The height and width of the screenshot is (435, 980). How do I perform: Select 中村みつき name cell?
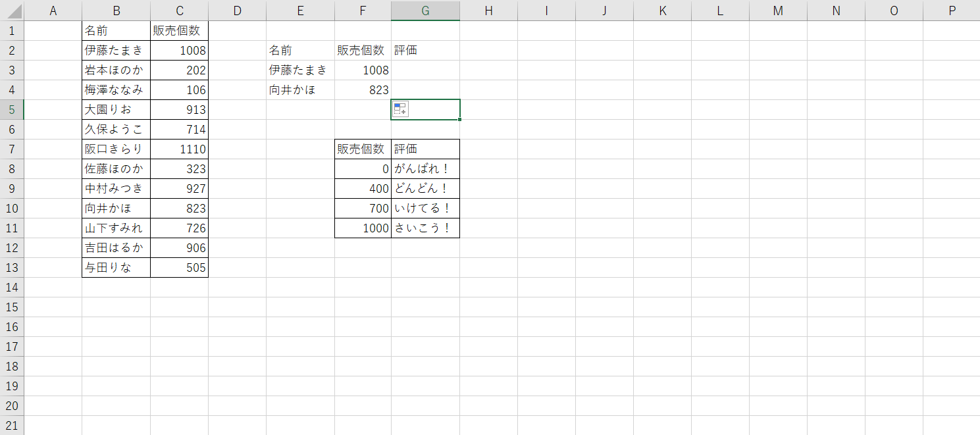[x=116, y=189]
